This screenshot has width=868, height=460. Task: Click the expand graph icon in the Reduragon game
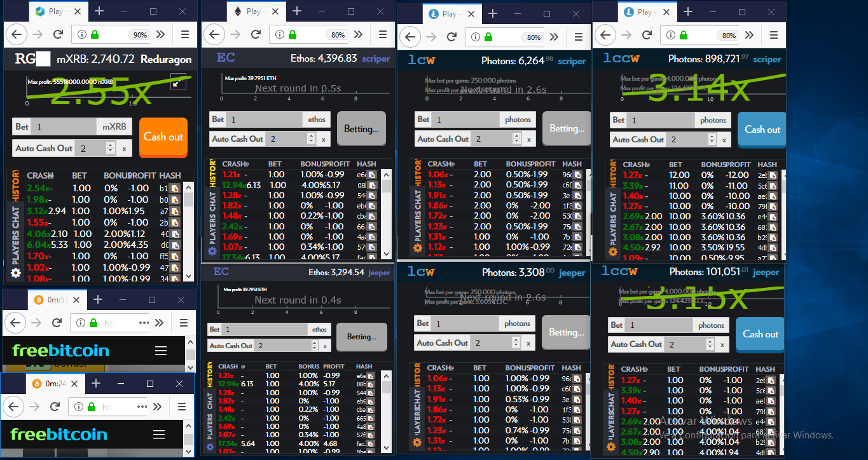[x=178, y=82]
